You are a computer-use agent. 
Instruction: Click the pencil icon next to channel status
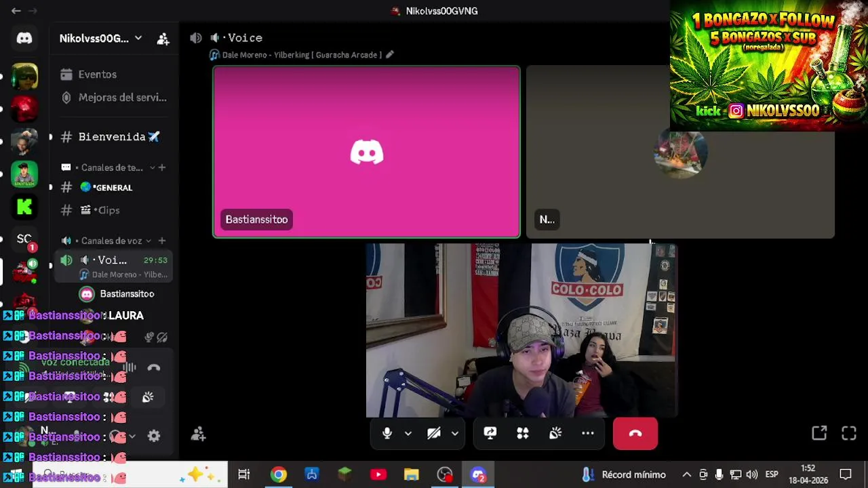(390, 55)
